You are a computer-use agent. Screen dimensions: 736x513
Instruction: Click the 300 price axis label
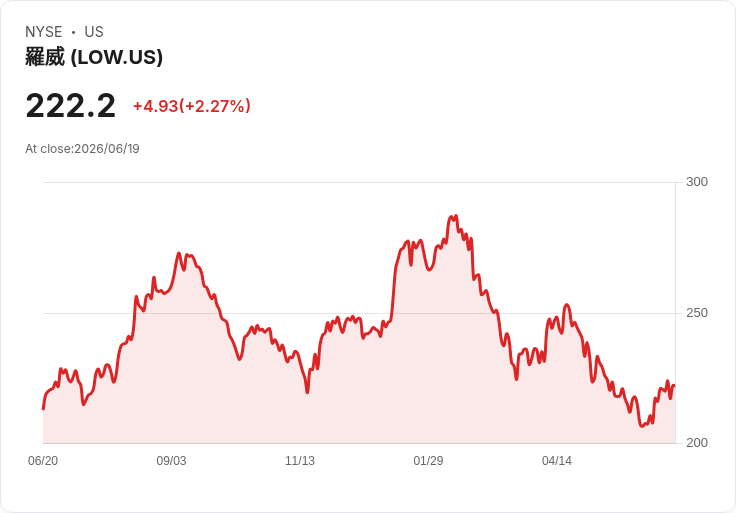pyautogui.click(x=697, y=182)
